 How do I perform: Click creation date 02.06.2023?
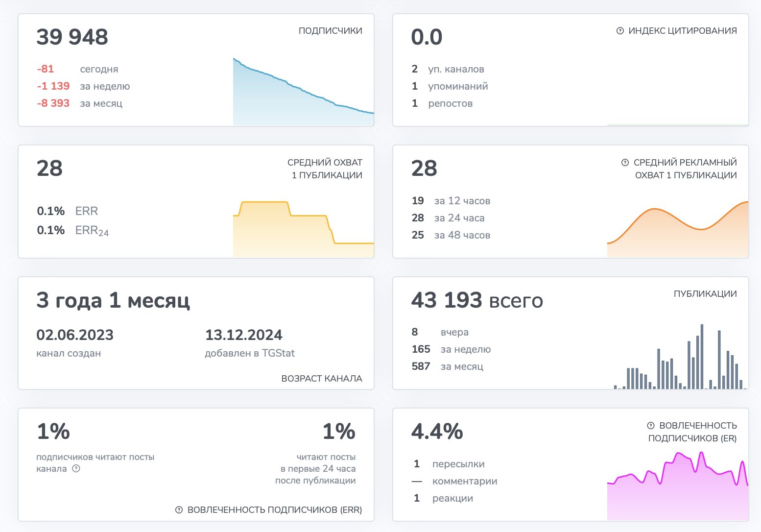click(75, 335)
